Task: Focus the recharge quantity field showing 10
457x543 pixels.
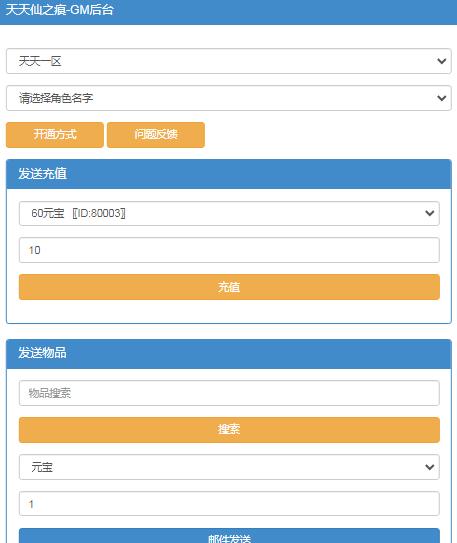Action: click(229, 250)
